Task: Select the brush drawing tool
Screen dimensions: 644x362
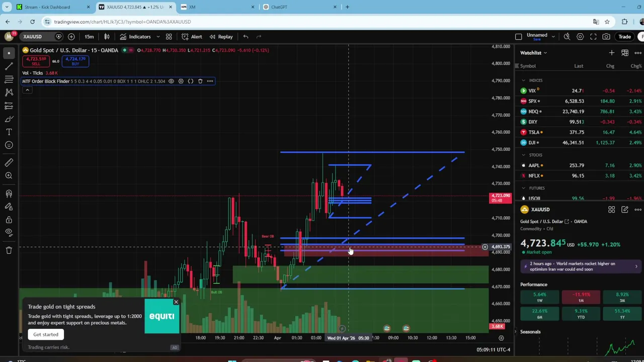Action: 9,119
